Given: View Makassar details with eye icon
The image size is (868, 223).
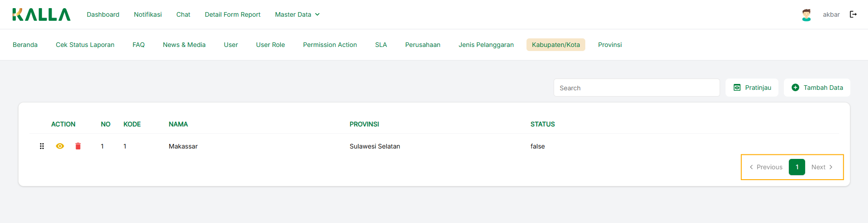Looking at the screenshot, I should tap(60, 146).
